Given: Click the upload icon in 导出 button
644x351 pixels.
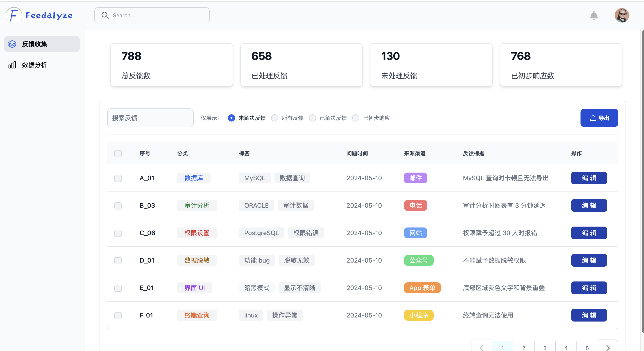Looking at the screenshot, I should [593, 118].
